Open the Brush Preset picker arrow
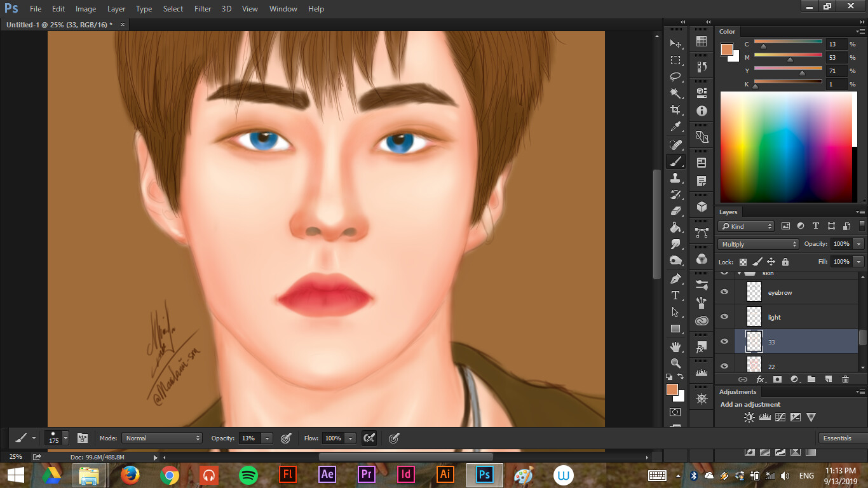 coord(65,438)
